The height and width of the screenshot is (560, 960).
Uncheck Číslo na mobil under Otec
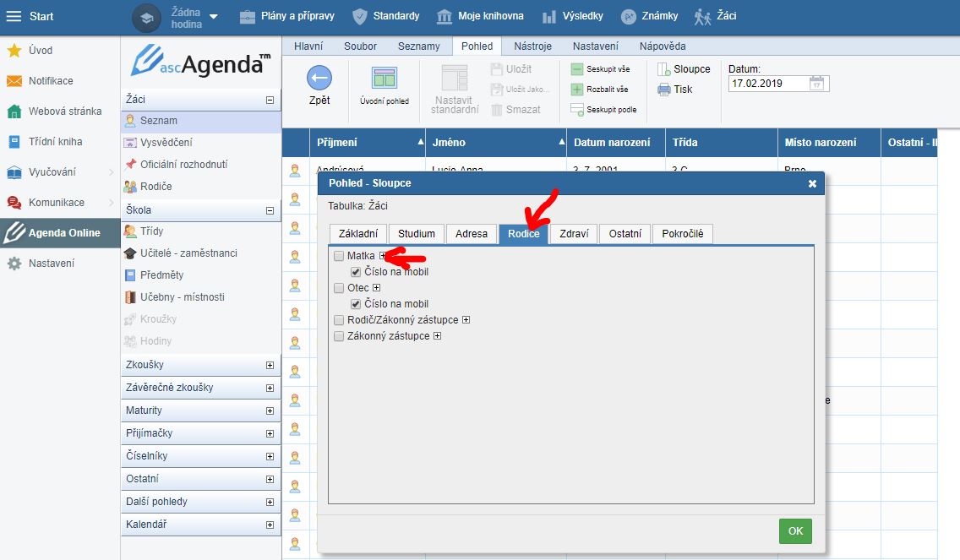point(356,304)
